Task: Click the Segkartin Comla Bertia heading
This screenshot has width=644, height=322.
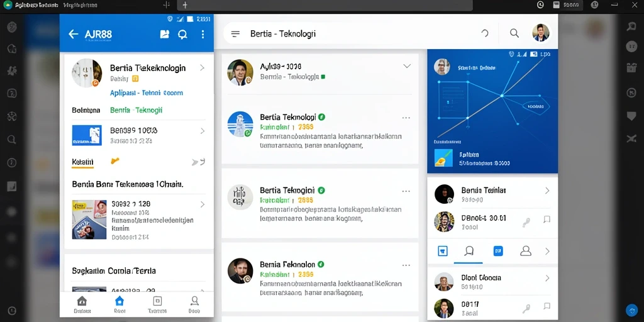Action: point(114,271)
